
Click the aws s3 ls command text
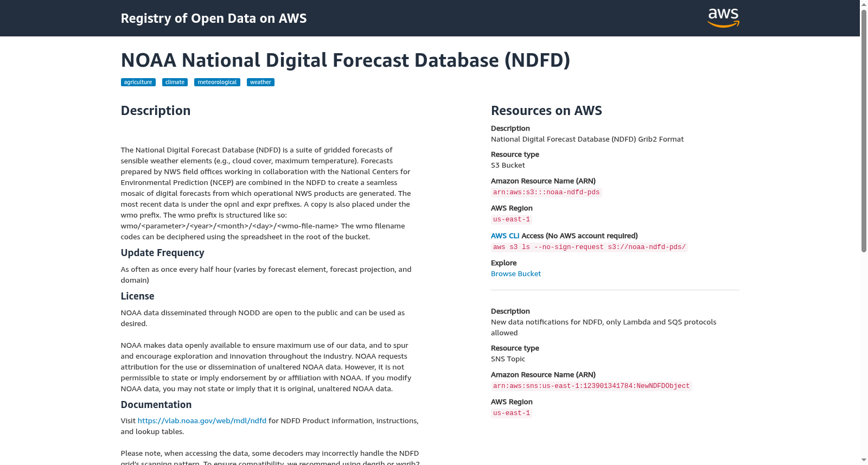(x=589, y=247)
